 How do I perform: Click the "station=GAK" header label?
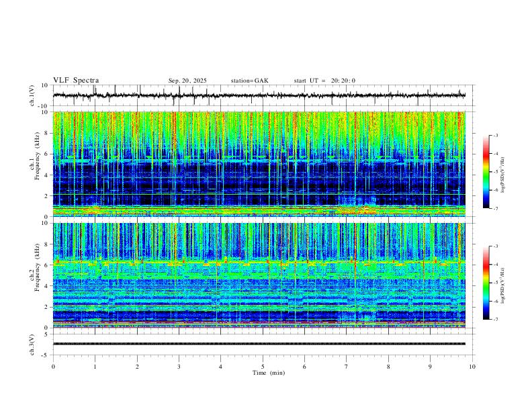(249, 81)
